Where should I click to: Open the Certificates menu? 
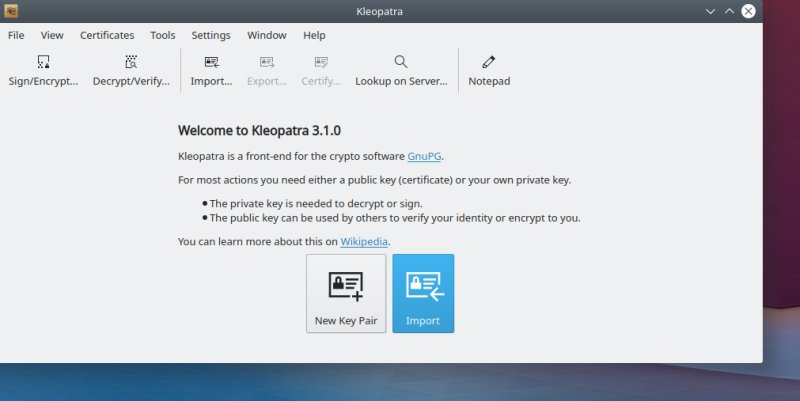pos(107,35)
